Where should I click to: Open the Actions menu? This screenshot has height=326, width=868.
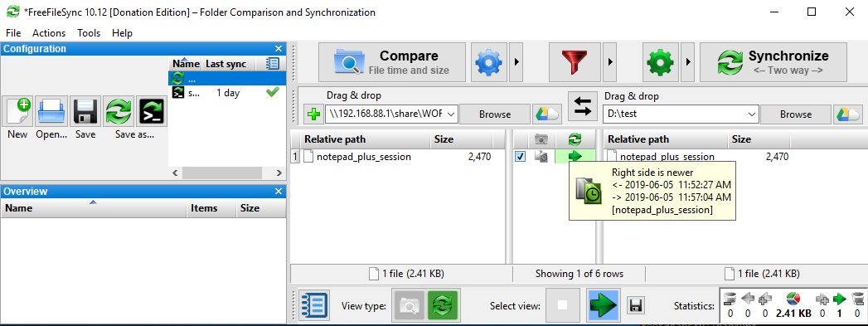[49, 33]
